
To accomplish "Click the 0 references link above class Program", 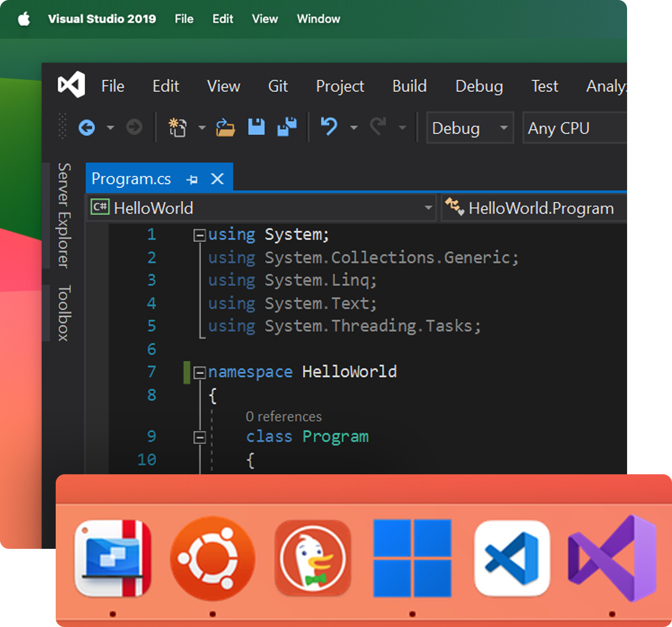I will 283,416.
